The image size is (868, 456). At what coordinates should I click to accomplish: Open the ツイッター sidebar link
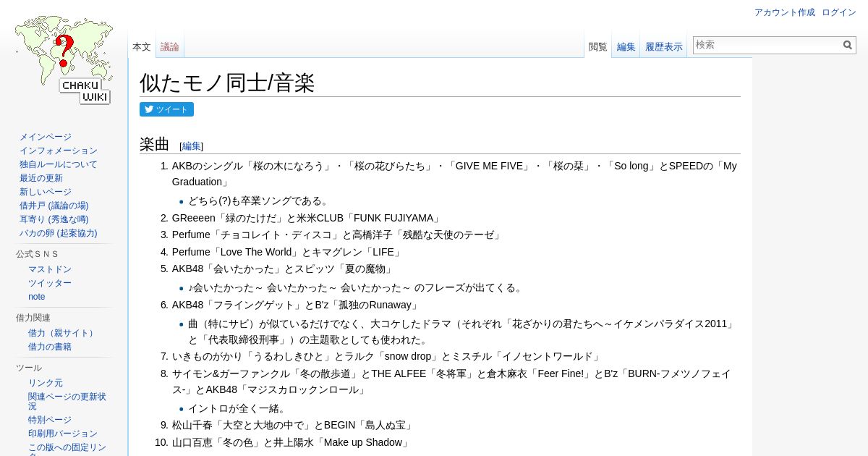[50, 283]
